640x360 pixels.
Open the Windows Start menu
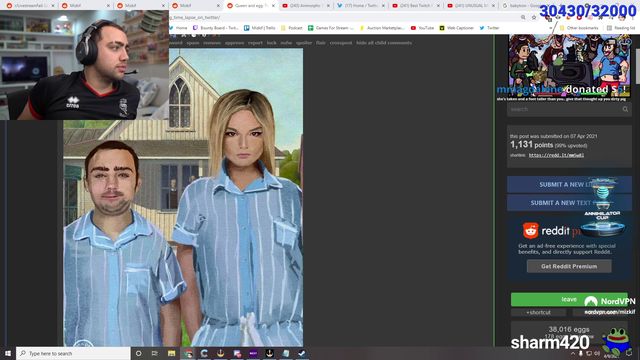pyautogui.click(x=8, y=353)
